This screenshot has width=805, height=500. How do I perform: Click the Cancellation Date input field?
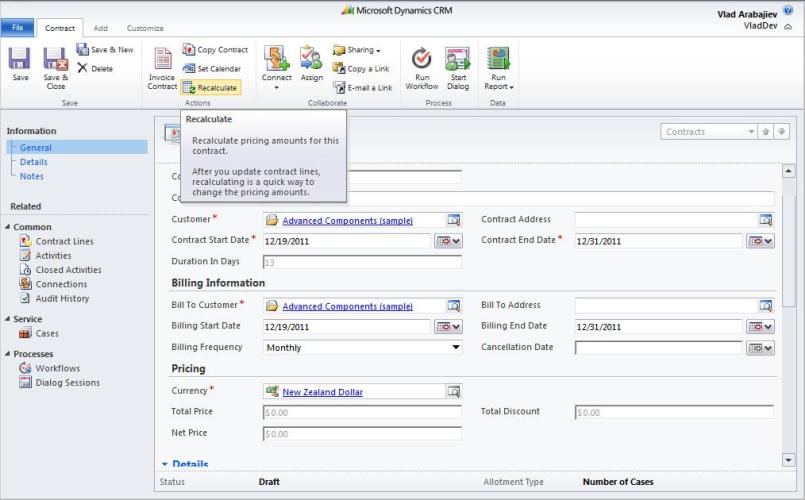pos(659,348)
